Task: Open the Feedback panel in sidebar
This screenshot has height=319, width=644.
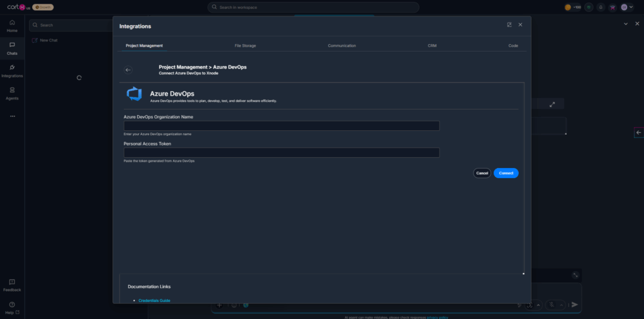Action: tap(12, 285)
